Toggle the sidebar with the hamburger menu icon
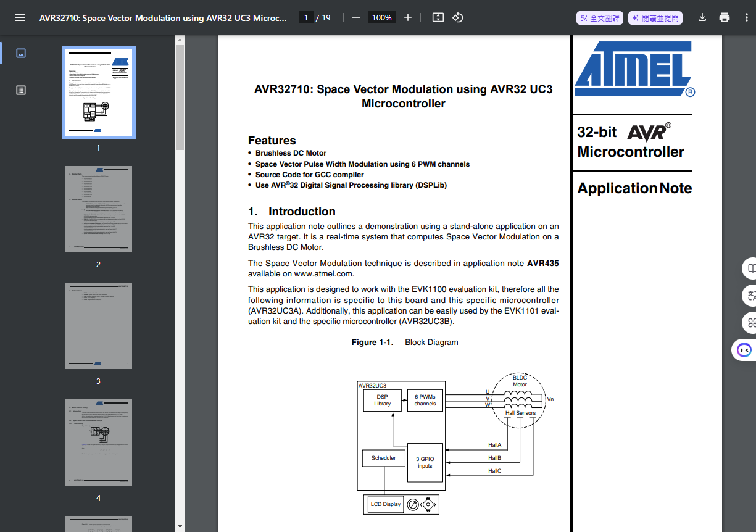 (20, 17)
